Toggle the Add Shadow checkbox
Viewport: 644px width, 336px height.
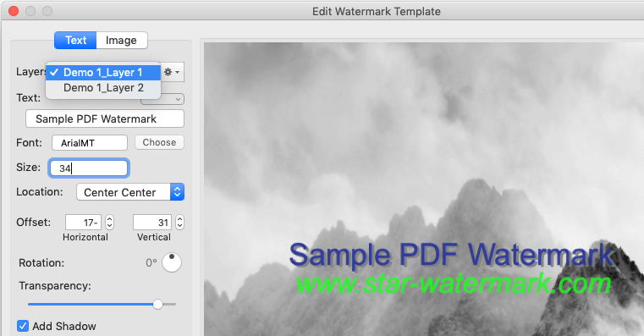click(23, 326)
